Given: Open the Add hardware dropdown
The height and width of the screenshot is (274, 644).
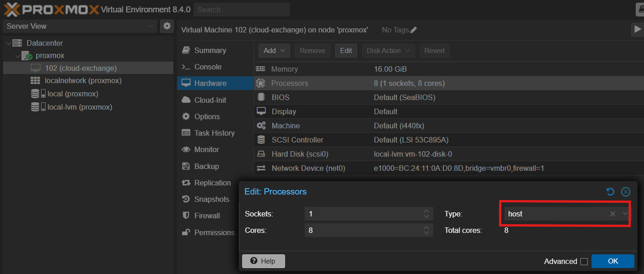Looking at the screenshot, I should pos(275,51).
